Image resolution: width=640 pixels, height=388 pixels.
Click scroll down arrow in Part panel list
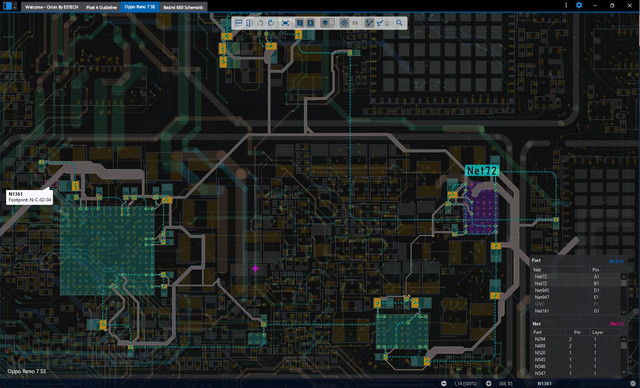[x=624, y=312]
